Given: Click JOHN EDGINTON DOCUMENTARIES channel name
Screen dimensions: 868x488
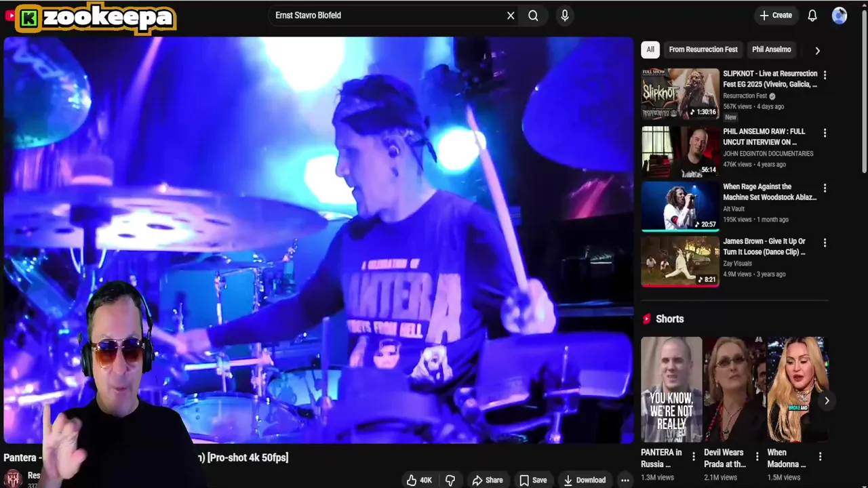Looking at the screenshot, I should (768, 154).
